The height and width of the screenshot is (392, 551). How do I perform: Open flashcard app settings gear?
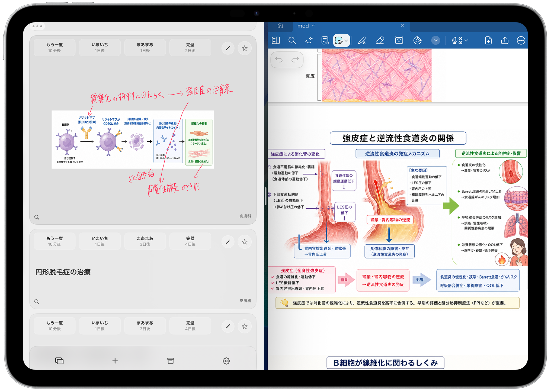click(x=226, y=361)
